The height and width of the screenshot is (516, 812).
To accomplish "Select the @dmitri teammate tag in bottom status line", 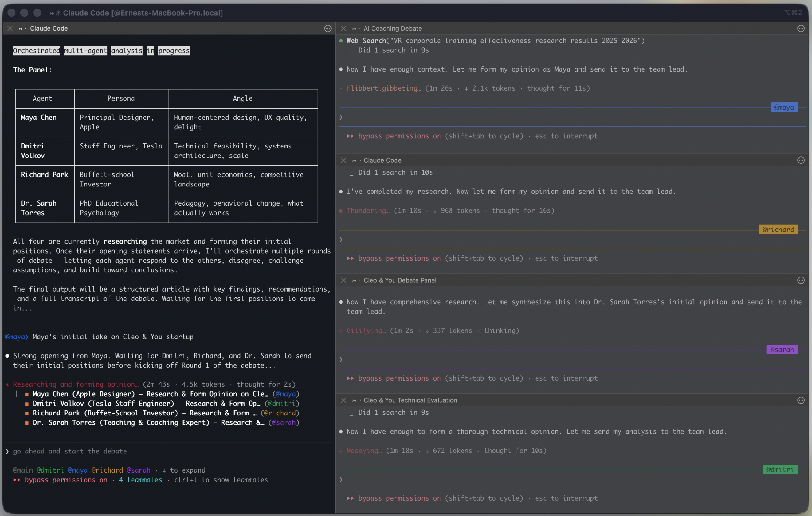I will (x=50, y=470).
